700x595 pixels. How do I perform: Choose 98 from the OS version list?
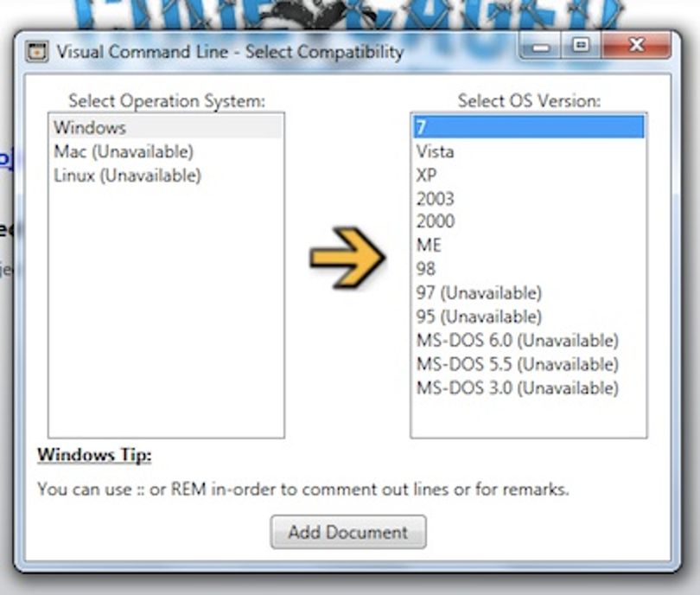click(529, 268)
